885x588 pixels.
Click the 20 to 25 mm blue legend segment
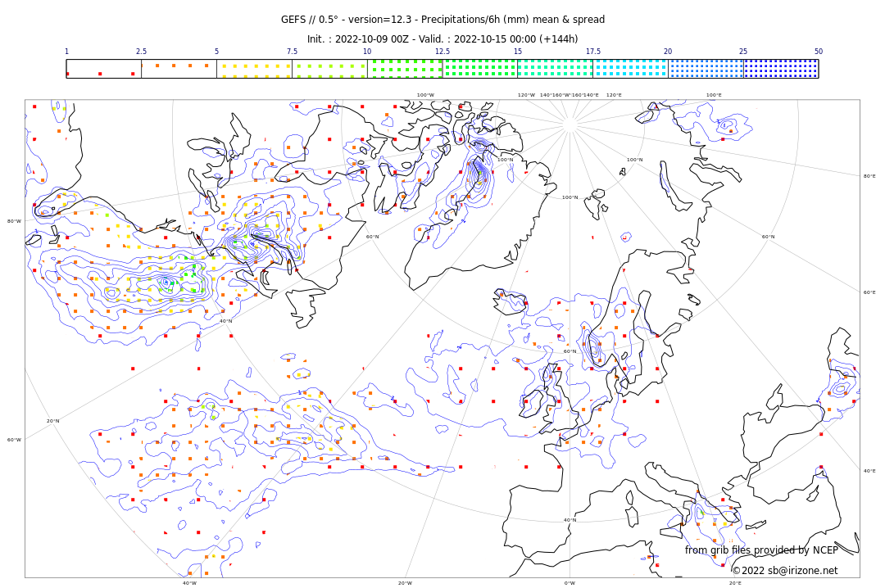click(706, 69)
